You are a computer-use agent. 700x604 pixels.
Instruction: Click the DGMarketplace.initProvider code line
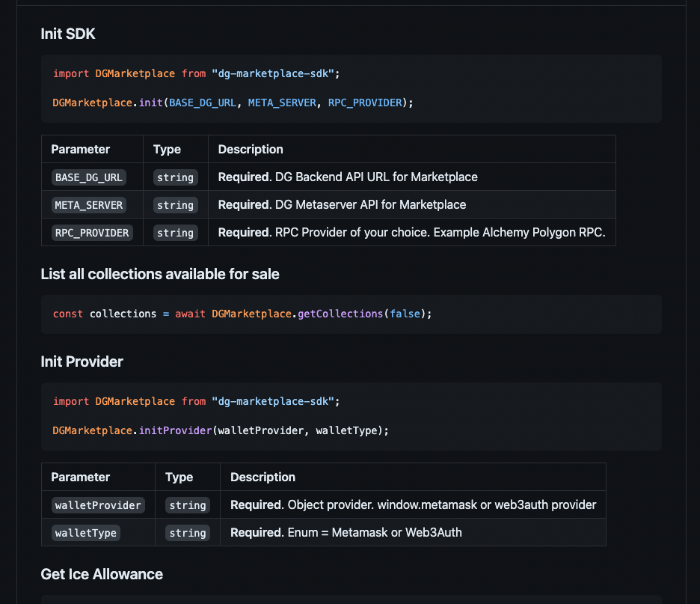pos(221,430)
